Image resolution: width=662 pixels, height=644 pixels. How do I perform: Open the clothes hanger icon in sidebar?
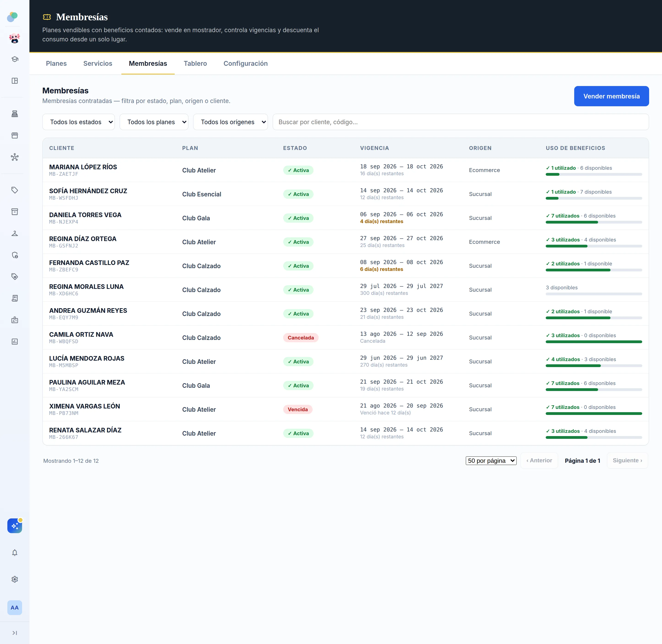pos(14,233)
